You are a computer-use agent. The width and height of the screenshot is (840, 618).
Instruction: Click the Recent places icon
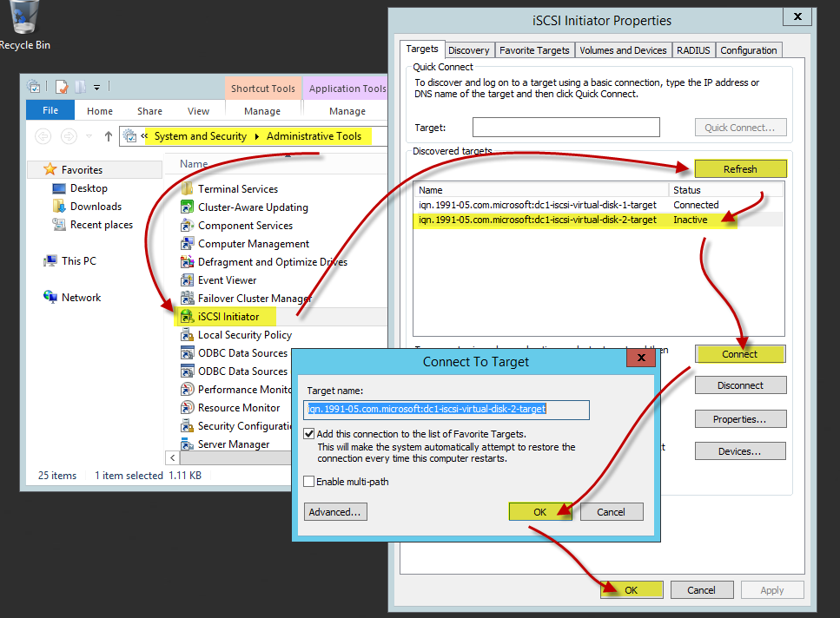point(59,225)
